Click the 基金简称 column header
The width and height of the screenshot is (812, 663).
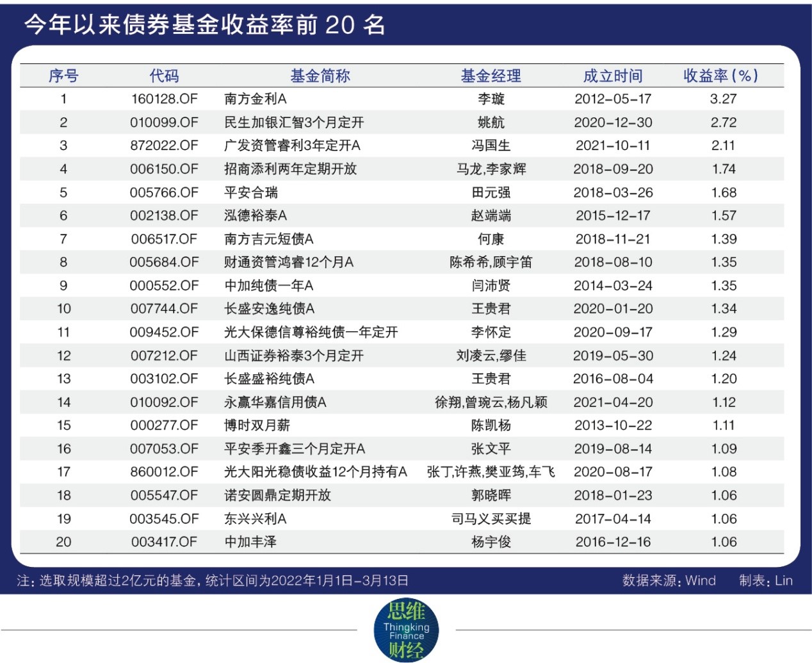point(320,76)
